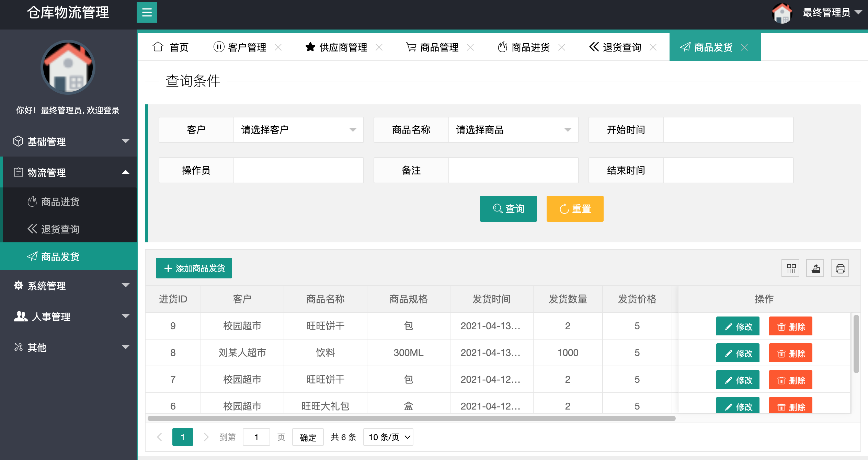Click the page number jump input
868x460 pixels.
(x=256, y=437)
